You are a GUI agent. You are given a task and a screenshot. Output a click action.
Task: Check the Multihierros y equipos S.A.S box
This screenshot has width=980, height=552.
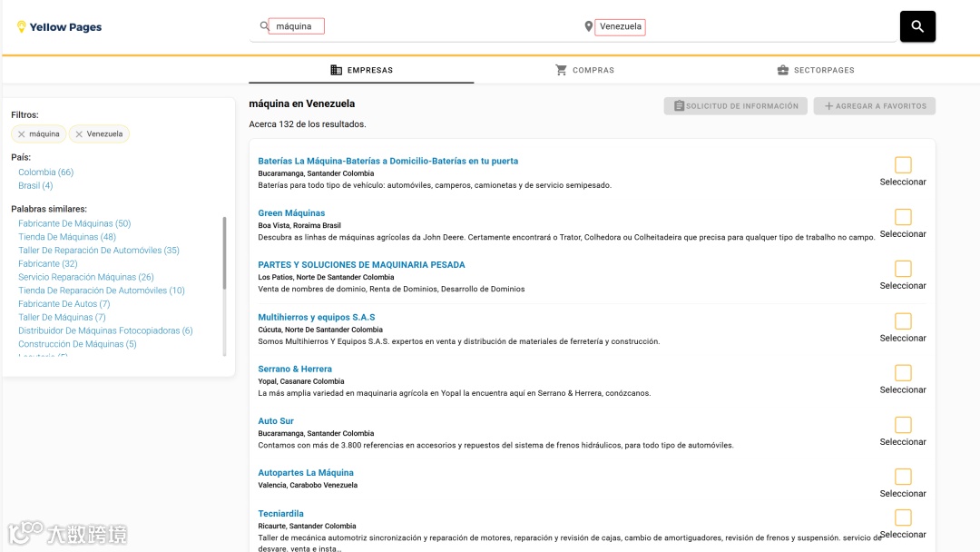click(x=903, y=321)
